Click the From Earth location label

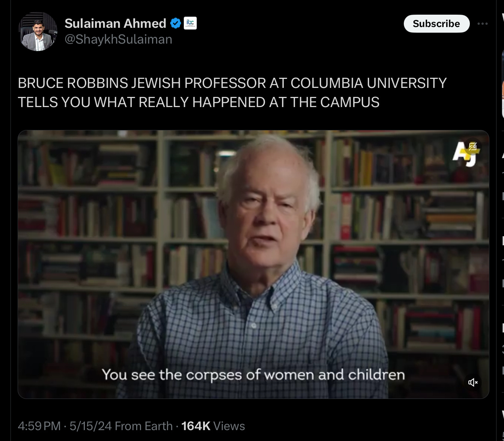pyautogui.click(x=143, y=426)
